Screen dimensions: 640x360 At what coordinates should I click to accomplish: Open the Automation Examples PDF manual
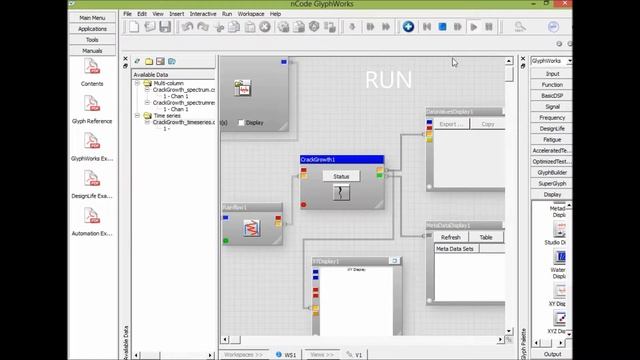point(92,216)
